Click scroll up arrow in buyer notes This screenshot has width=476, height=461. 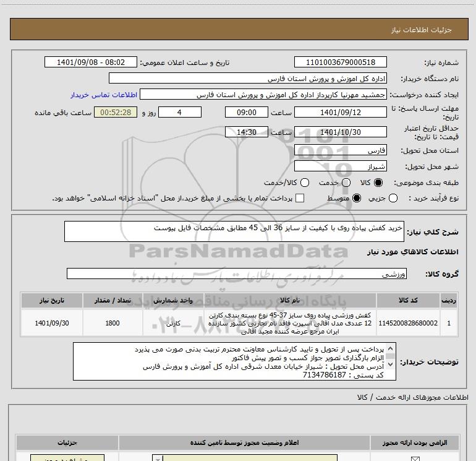(391, 348)
